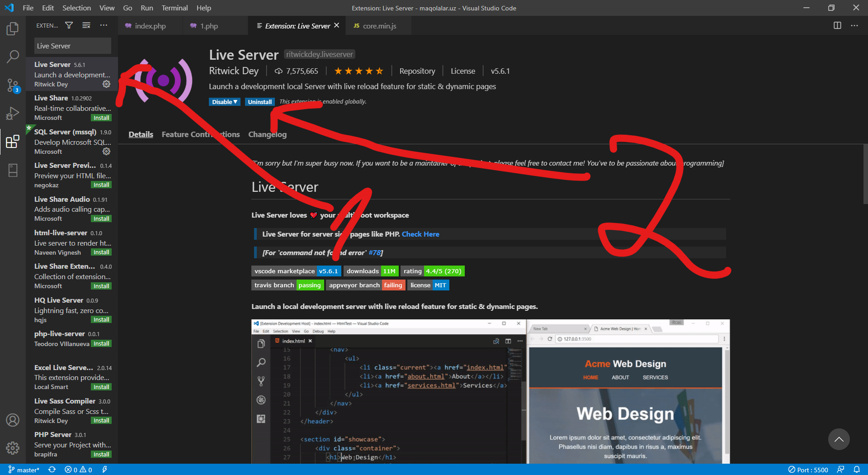The width and height of the screenshot is (868, 475).
Task: Install the Live Share extension
Action: (x=101, y=118)
